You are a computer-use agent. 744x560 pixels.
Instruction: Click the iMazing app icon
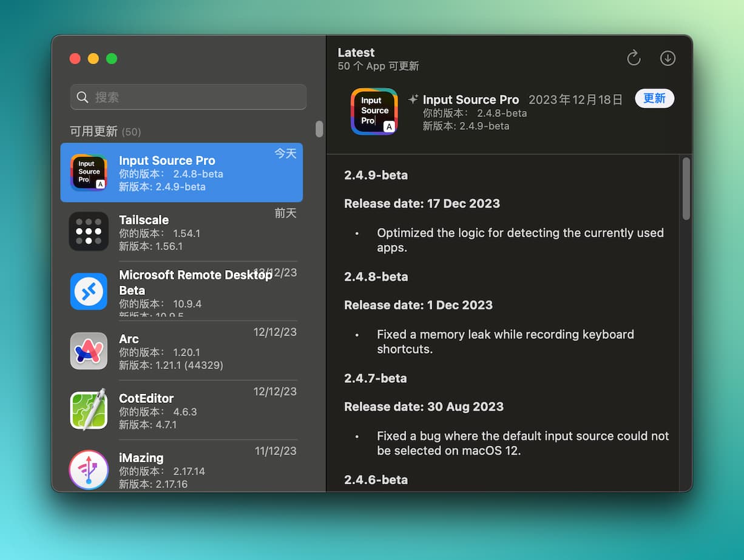click(89, 470)
